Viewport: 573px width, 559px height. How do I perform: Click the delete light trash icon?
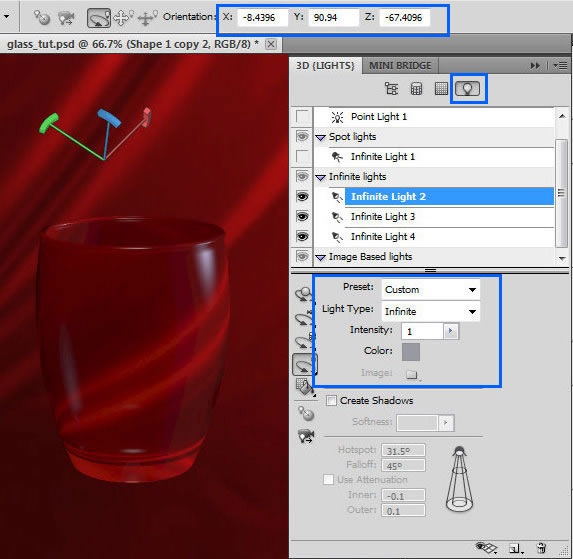[541, 548]
